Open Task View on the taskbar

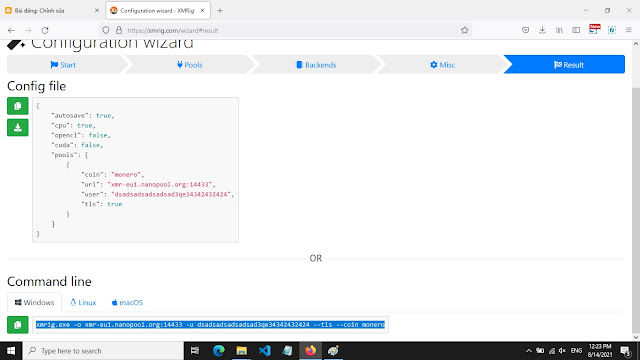[195, 351]
